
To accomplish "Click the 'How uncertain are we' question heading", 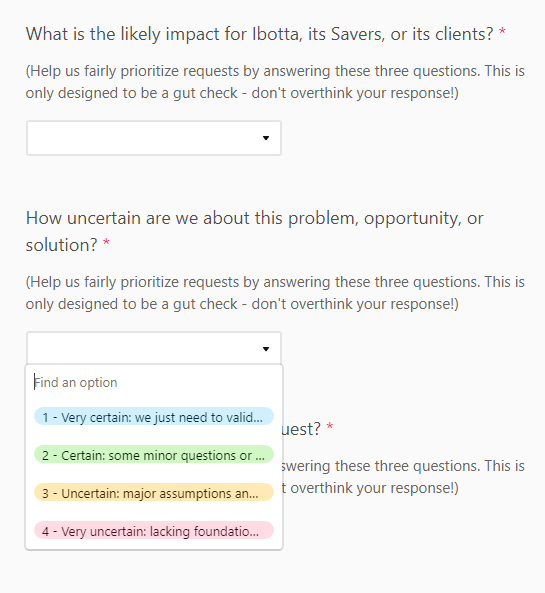I will coord(255,231).
